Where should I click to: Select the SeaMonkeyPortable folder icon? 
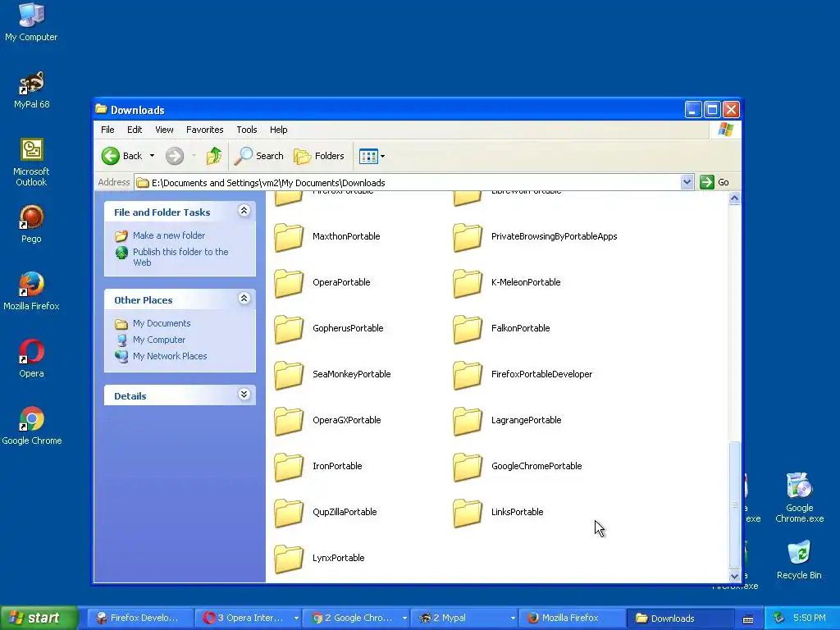[289, 375]
